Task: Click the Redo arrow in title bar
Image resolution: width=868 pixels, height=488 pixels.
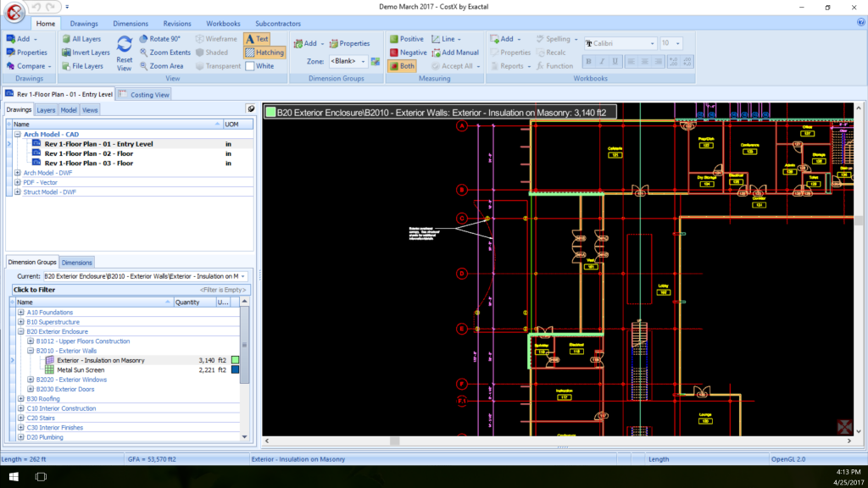Action: coord(50,7)
